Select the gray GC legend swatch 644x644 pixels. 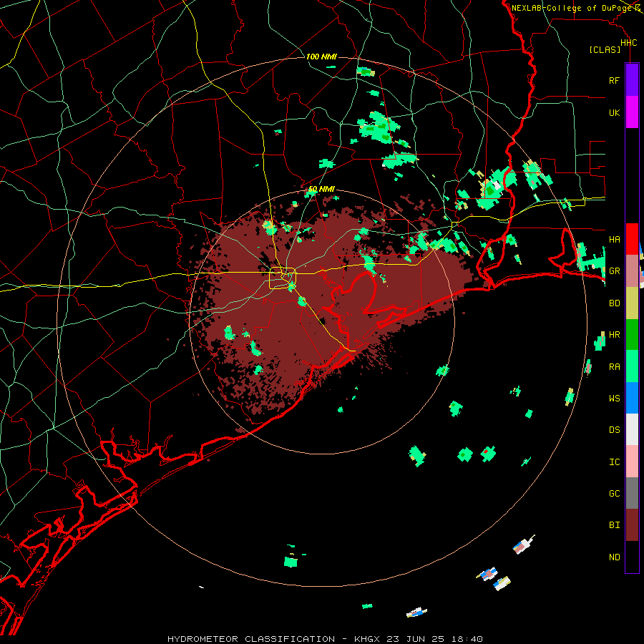tap(632, 493)
